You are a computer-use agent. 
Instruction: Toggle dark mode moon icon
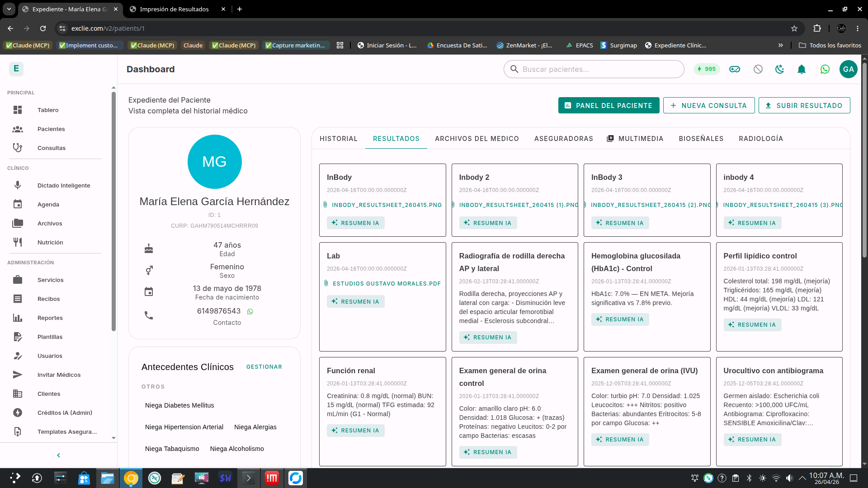pos(779,69)
